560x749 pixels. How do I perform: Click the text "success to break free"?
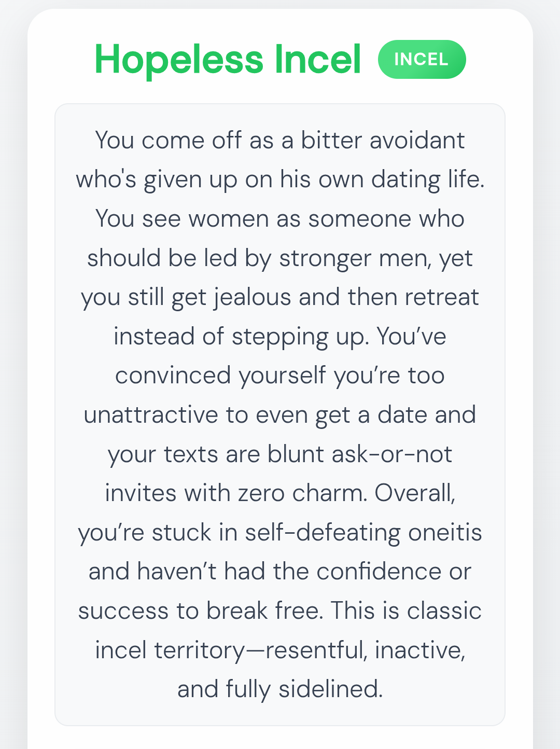(200, 611)
